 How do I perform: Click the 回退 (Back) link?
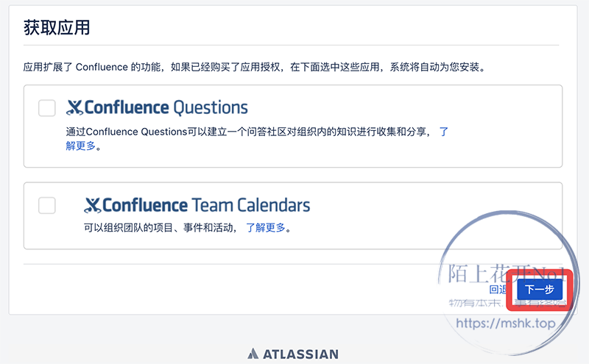coord(498,289)
